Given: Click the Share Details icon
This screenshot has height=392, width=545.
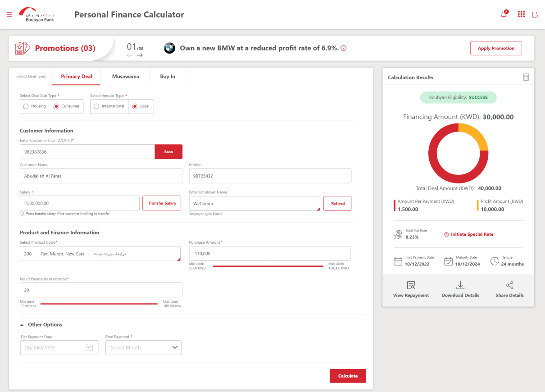Looking at the screenshot, I should tap(510, 286).
